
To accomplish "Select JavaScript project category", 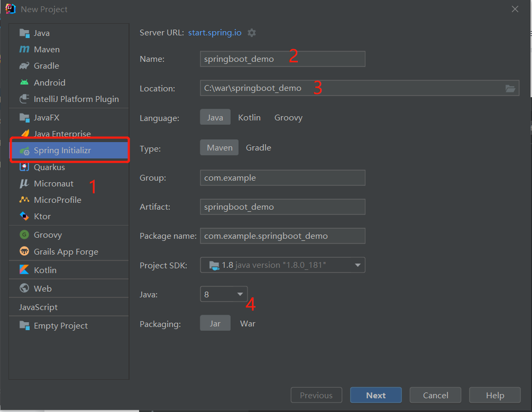I will click(x=69, y=307).
